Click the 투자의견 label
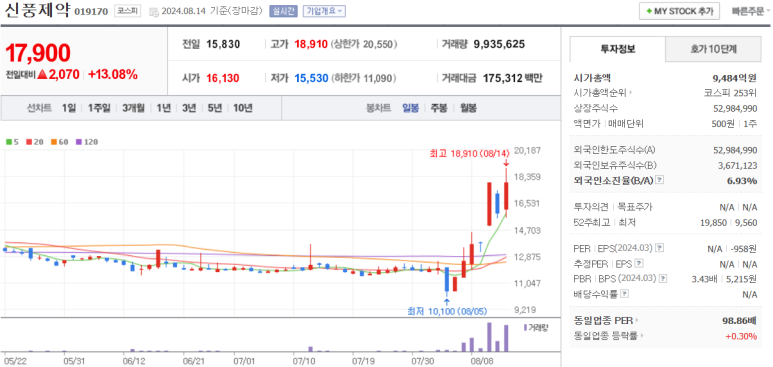The width and height of the screenshot is (773, 367). point(592,207)
